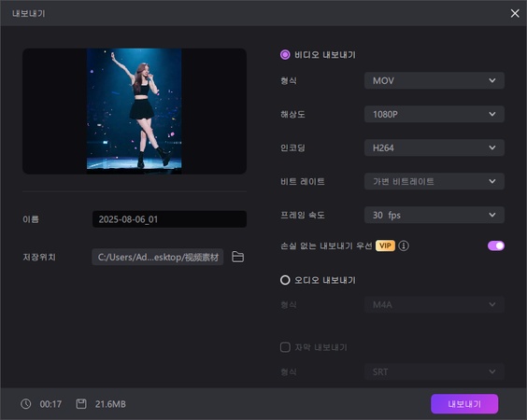The image size is (527, 420).
Task: Open the MOV format dropdown
Action: [x=434, y=80]
